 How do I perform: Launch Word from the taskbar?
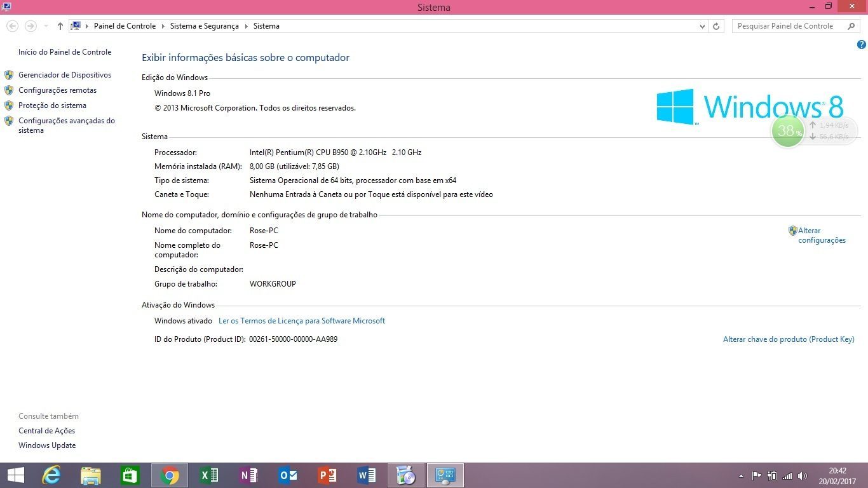[367, 475]
